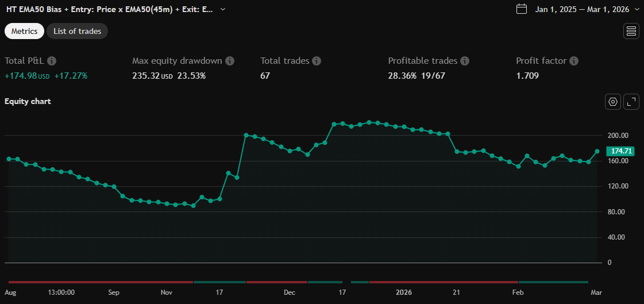
Task: Click the 2026 label on time axis
Action: coord(404,293)
